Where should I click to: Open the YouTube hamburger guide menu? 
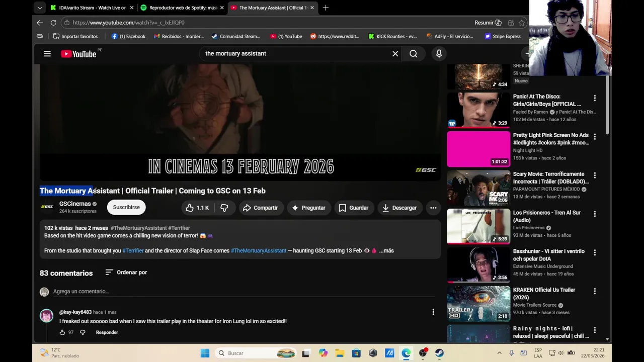point(47,54)
